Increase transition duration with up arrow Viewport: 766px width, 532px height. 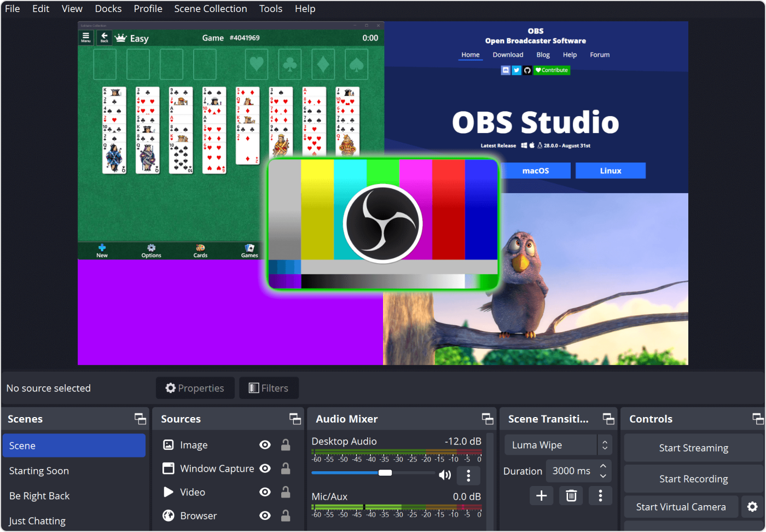tap(602, 466)
